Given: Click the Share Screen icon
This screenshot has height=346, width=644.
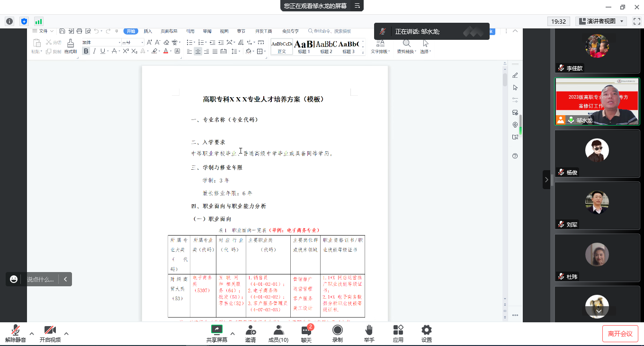Looking at the screenshot, I should 216,330.
